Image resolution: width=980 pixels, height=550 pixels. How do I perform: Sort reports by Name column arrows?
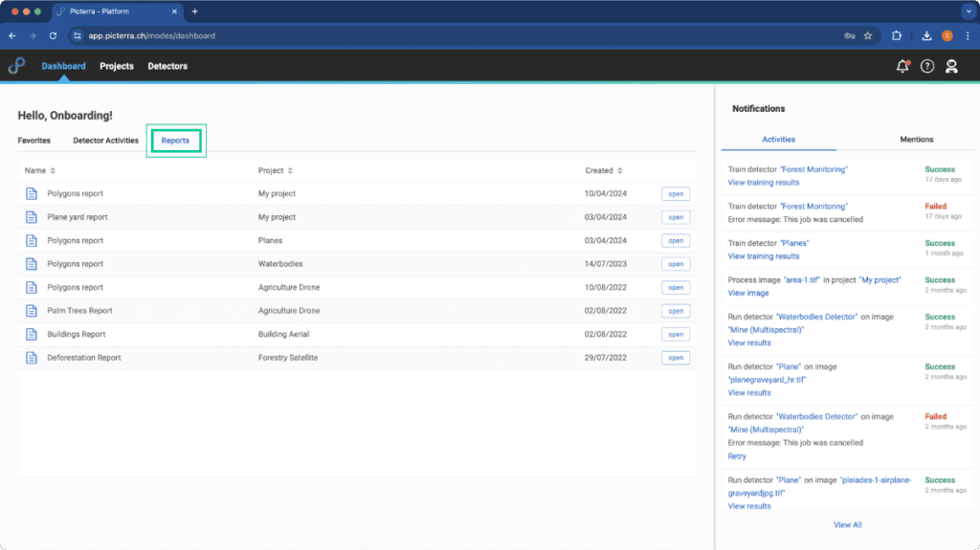(x=53, y=170)
